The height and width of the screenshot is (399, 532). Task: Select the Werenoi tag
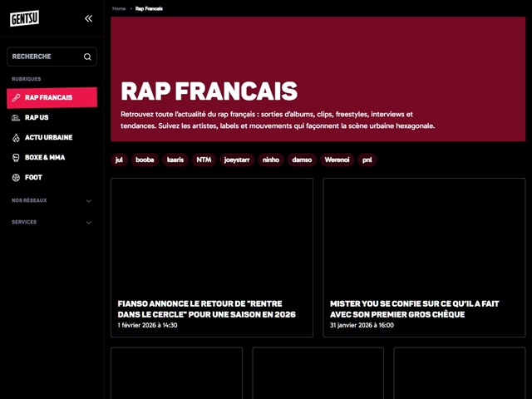pos(337,160)
